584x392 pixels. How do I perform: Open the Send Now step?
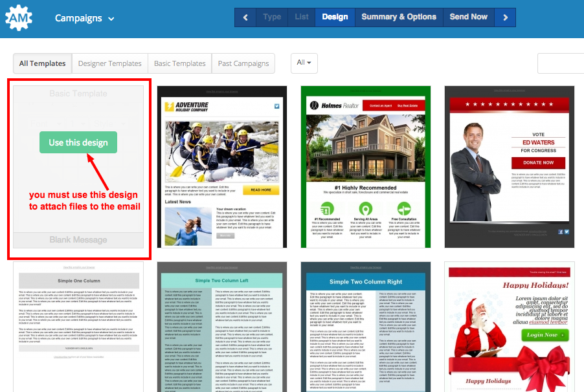point(469,17)
